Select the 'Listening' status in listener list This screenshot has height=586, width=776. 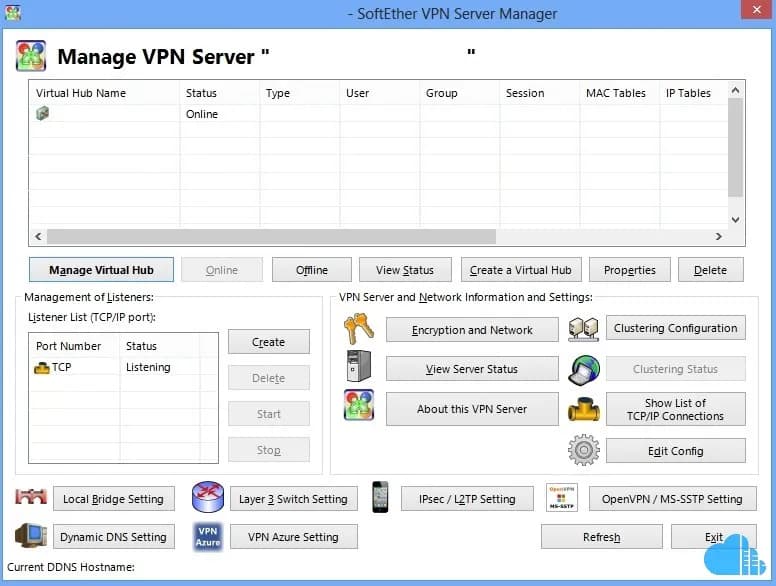[x=148, y=367]
